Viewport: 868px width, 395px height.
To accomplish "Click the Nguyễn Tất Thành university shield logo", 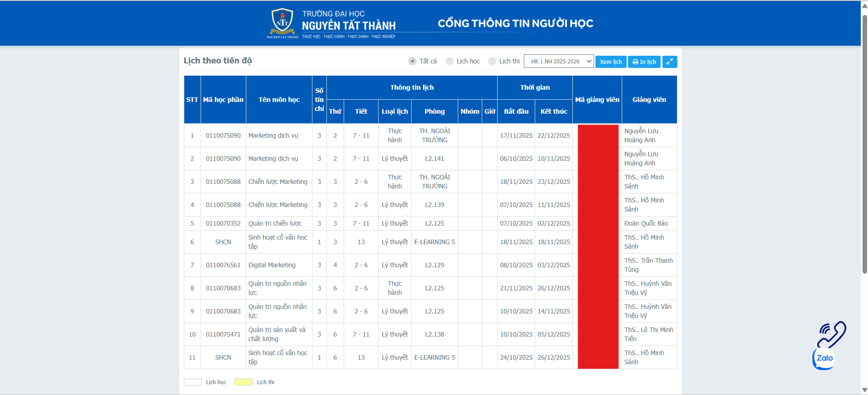I will 282,22.
